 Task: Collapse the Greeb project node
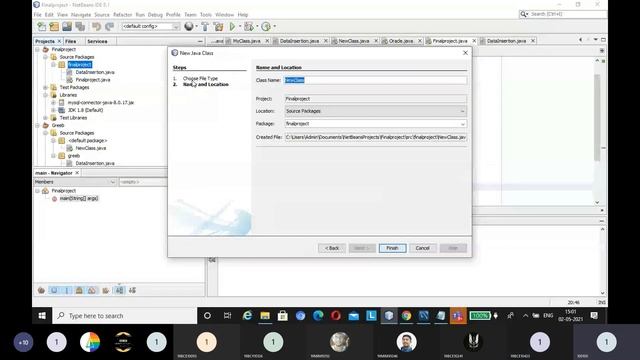(x=38, y=125)
